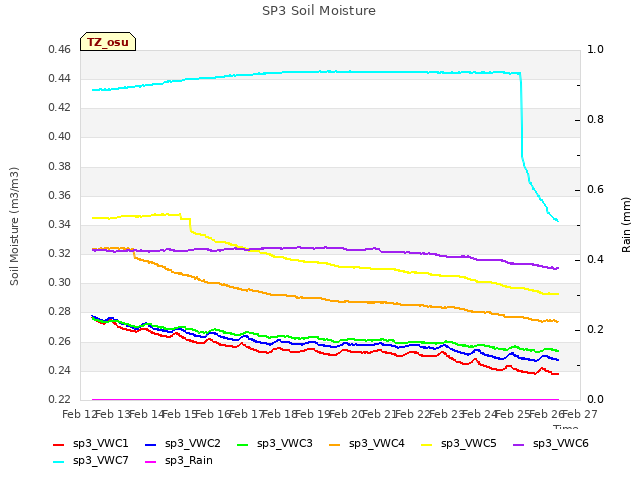Click the sp3_VWC4 orange legend swatch

(335, 444)
